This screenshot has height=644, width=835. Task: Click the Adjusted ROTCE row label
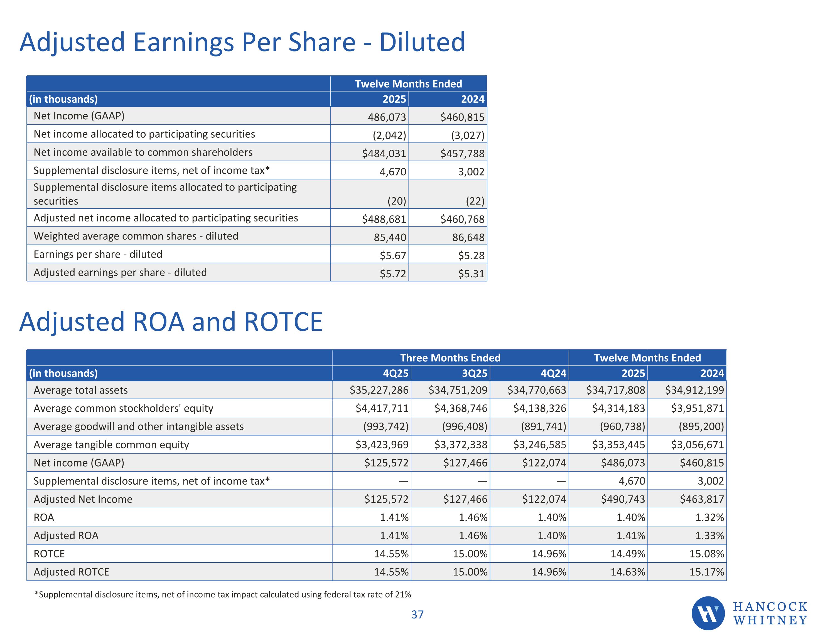coord(72,572)
